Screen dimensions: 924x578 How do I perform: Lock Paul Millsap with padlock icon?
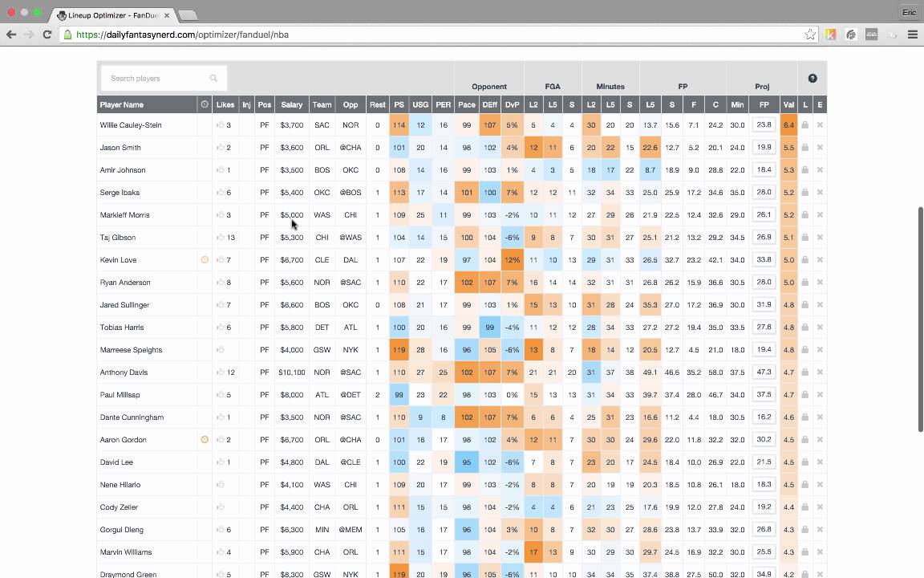tap(804, 395)
